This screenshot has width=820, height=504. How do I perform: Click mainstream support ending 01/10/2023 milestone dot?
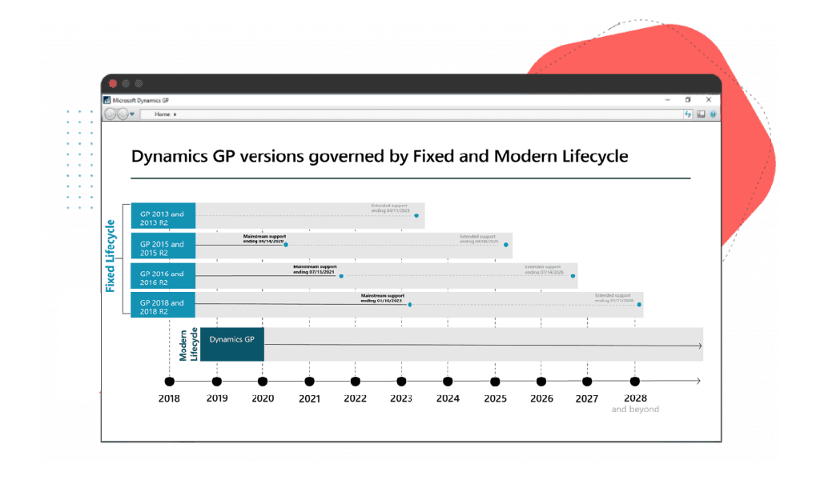(x=409, y=304)
